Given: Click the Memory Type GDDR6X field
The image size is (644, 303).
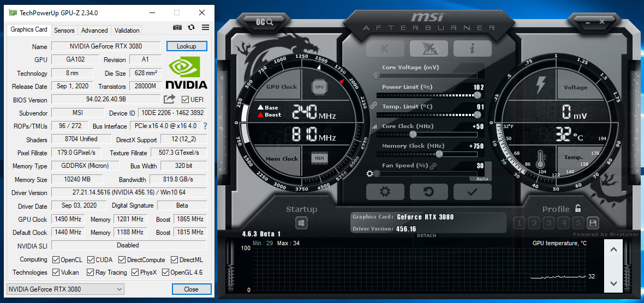Looking at the screenshot, I should [85, 166].
